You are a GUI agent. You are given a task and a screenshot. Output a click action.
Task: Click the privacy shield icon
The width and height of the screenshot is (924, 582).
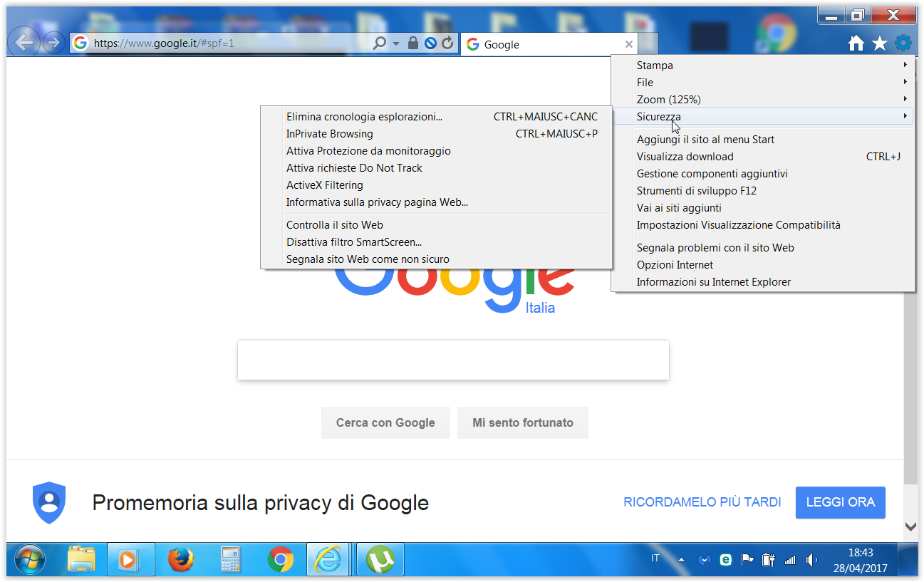pos(49,503)
